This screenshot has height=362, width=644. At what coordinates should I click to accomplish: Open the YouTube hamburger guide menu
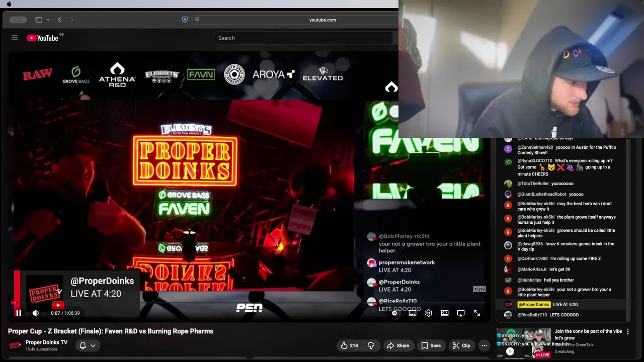point(15,38)
